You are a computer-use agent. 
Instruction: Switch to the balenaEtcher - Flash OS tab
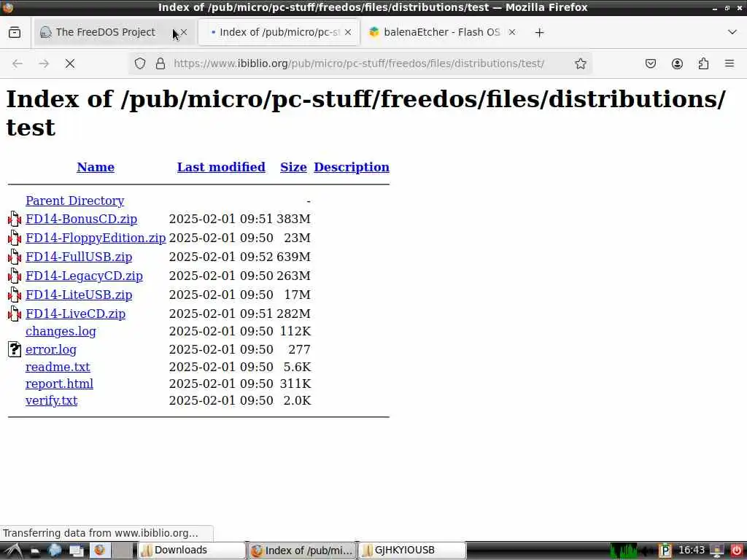pos(441,32)
